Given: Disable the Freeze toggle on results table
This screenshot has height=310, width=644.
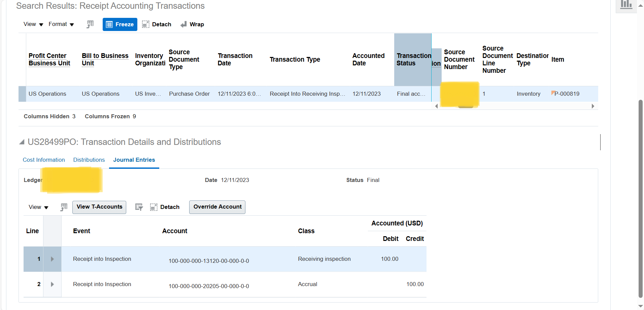Looking at the screenshot, I should [x=120, y=24].
